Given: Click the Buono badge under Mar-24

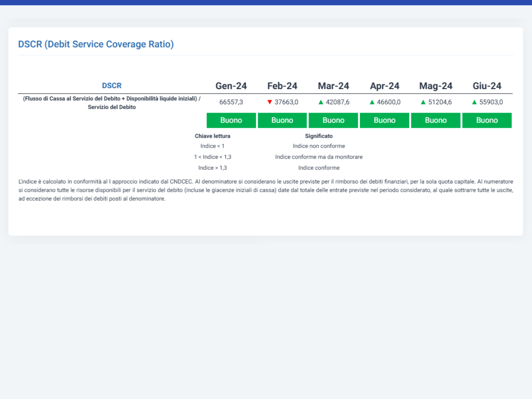Looking at the screenshot, I should [333, 120].
